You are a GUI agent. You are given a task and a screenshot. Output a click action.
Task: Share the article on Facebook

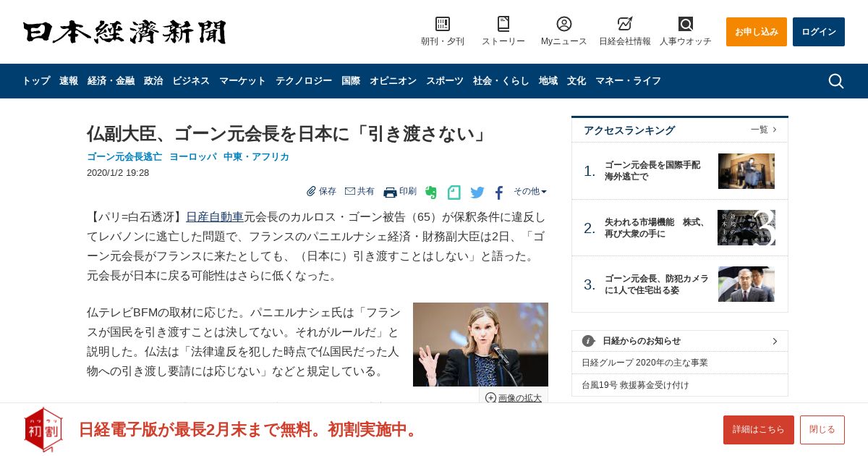tap(499, 193)
